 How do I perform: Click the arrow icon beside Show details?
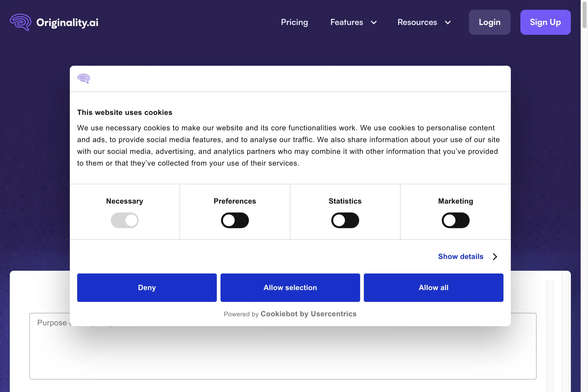(495, 257)
